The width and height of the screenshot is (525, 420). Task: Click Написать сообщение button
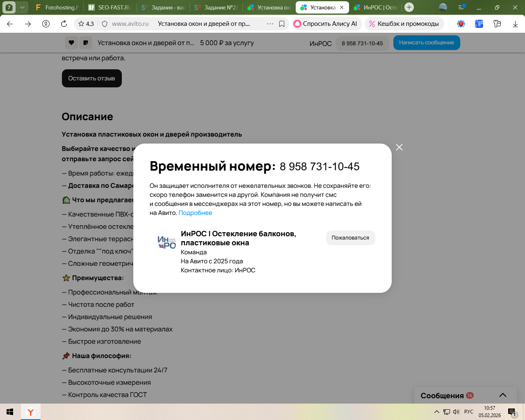pyautogui.click(x=427, y=43)
